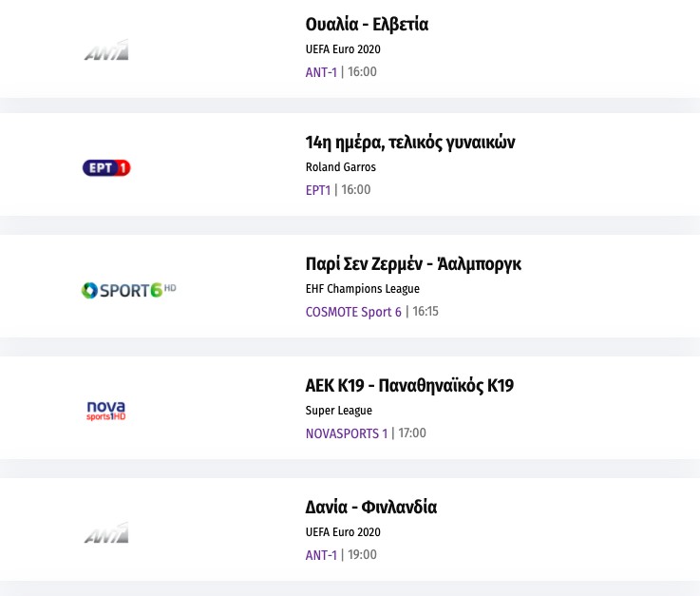700x596 pixels.
Task: Select the Παρί Σεν Ζερμέν - Άαλμποργκ title
Action: tap(413, 263)
